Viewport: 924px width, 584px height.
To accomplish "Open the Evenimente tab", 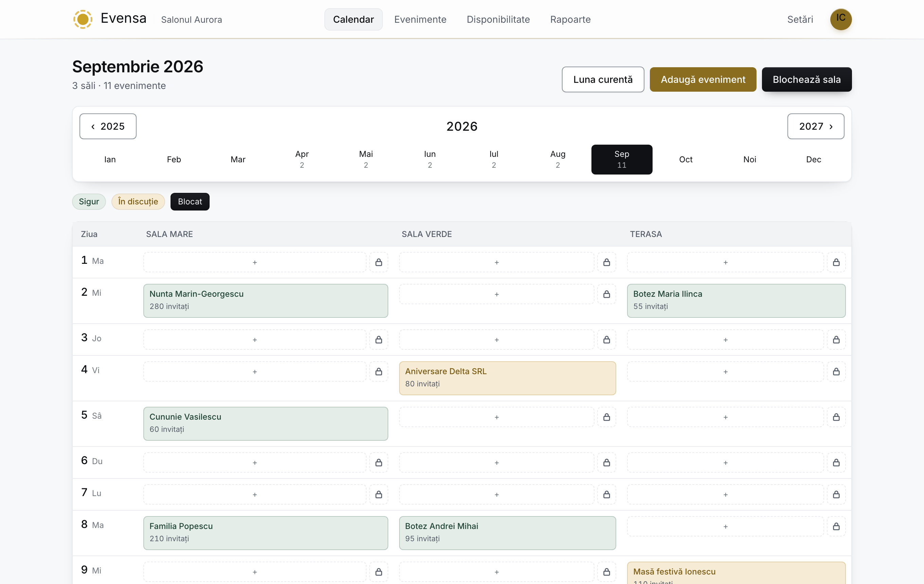I will (420, 19).
